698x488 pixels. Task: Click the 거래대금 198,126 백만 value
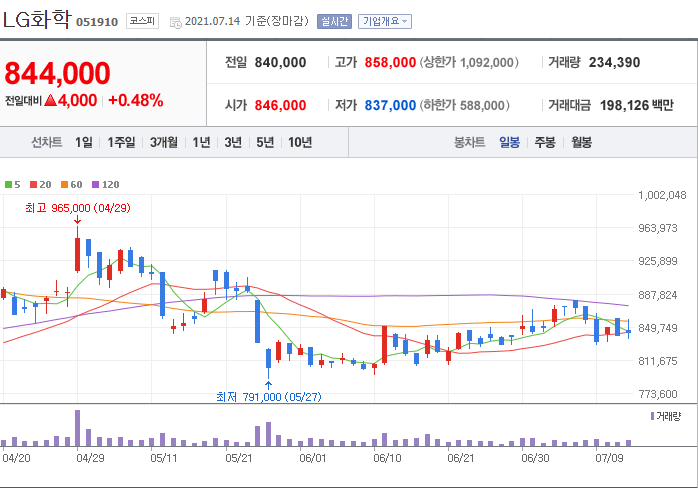pos(637,106)
